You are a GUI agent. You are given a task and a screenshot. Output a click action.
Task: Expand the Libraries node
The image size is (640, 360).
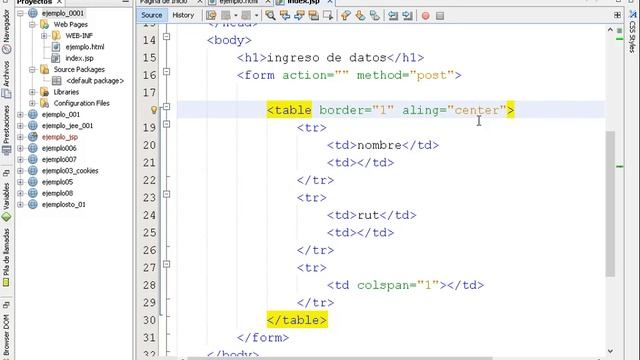click(32, 92)
